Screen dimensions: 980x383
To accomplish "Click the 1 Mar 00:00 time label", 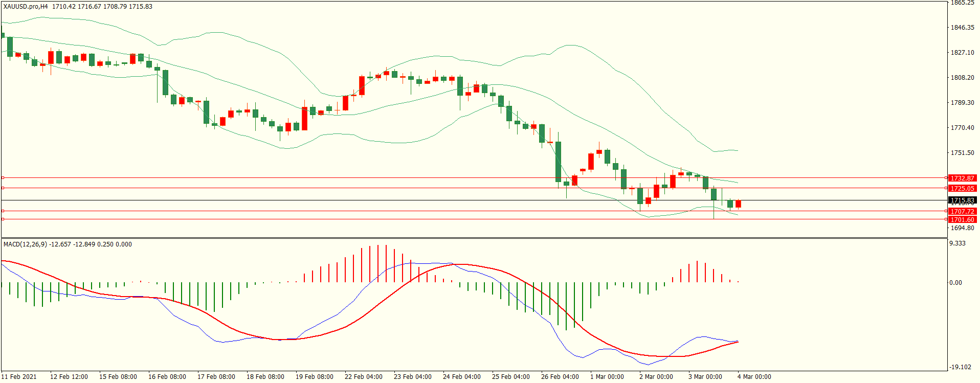I will click(607, 377).
